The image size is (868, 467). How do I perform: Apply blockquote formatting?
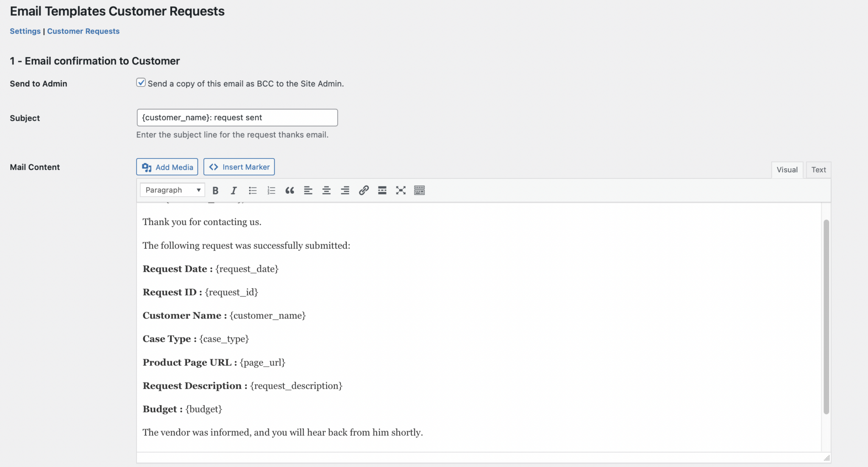pyautogui.click(x=289, y=190)
